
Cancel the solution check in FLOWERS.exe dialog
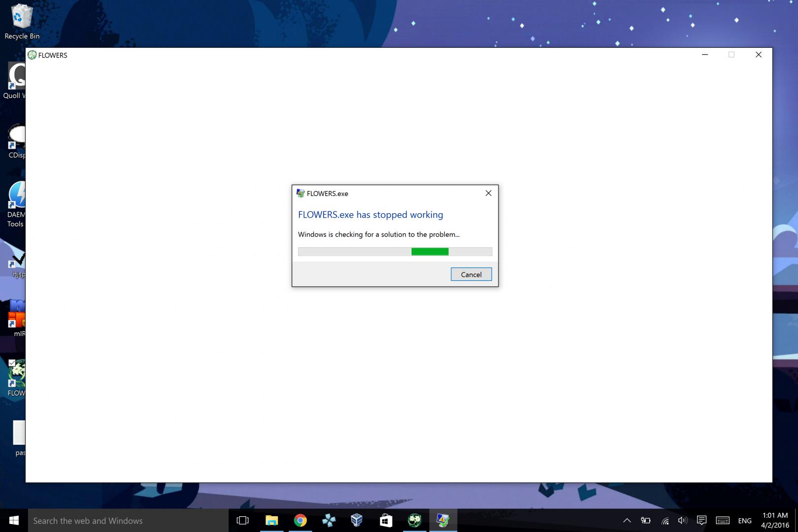pos(471,274)
